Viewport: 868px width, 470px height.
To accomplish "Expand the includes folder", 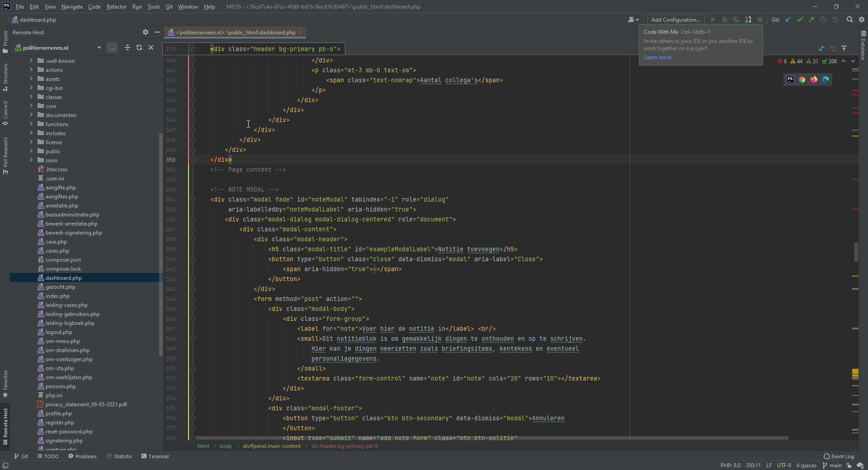I will pos(31,133).
